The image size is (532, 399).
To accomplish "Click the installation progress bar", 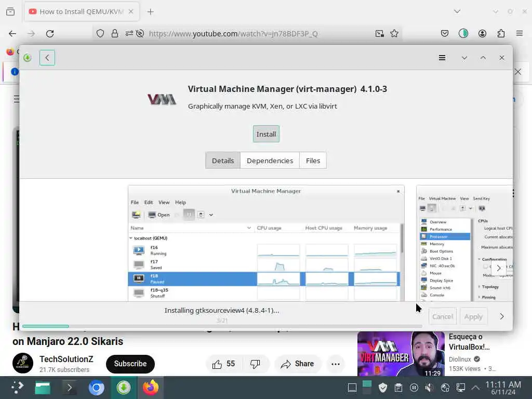I will [x=222, y=326].
